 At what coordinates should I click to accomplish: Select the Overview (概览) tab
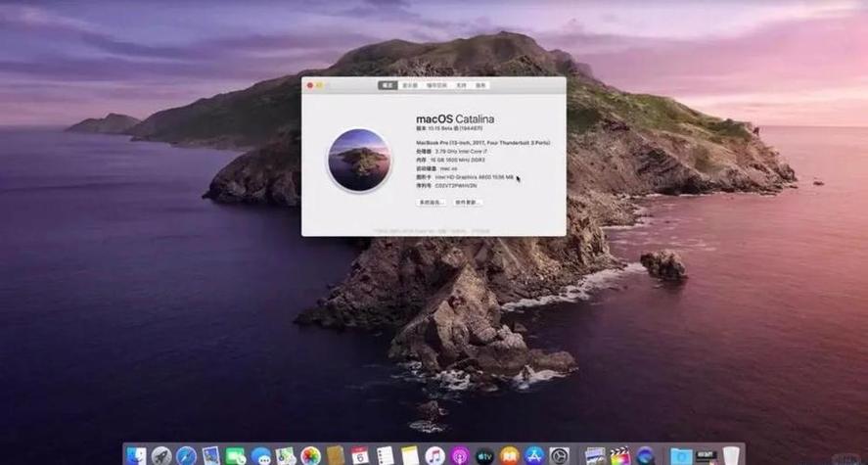(388, 85)
